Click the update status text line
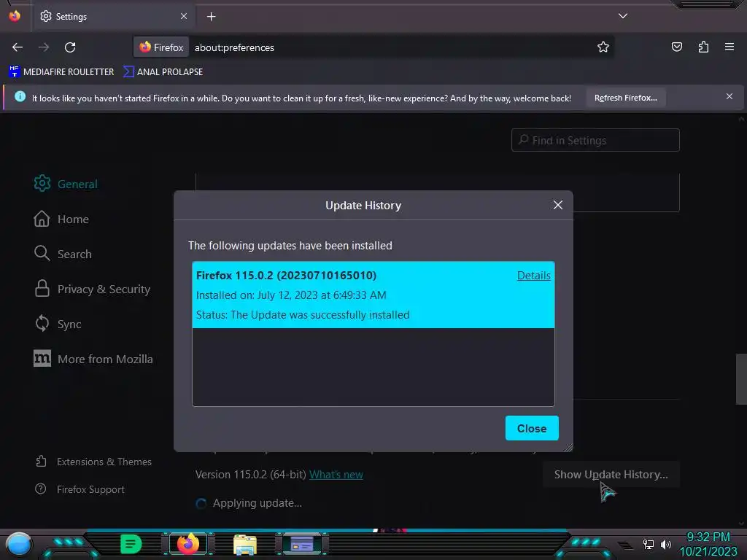Image resolution: width=747 pixels, height=560 pixels. [x=303, y=315]
